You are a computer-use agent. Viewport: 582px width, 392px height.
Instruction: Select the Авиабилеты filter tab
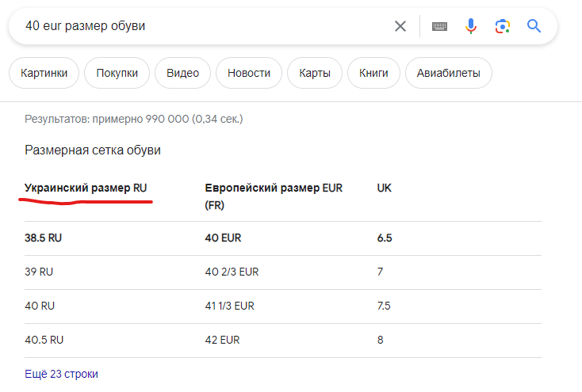click(448, 73)
